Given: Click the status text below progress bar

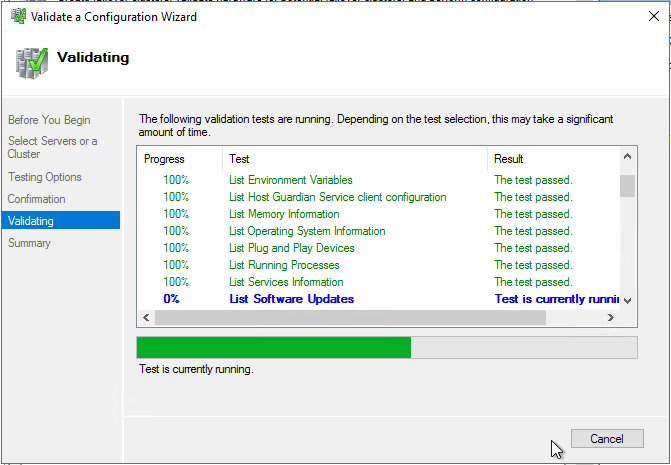Looking at the screenshot, I should (196, 369).
